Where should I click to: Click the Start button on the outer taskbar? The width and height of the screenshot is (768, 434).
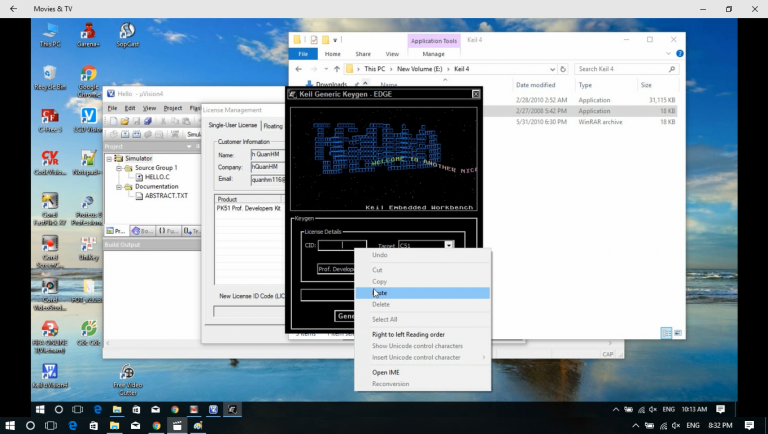[x=12, y=425]
